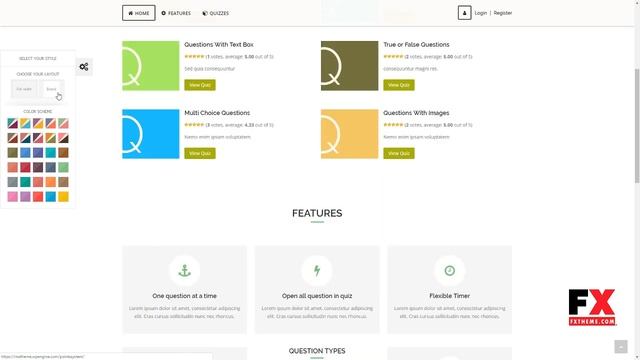Open the 'Questions With Images' title link
The width and height of the screenshot is (640, 360).
coord(416,113)
